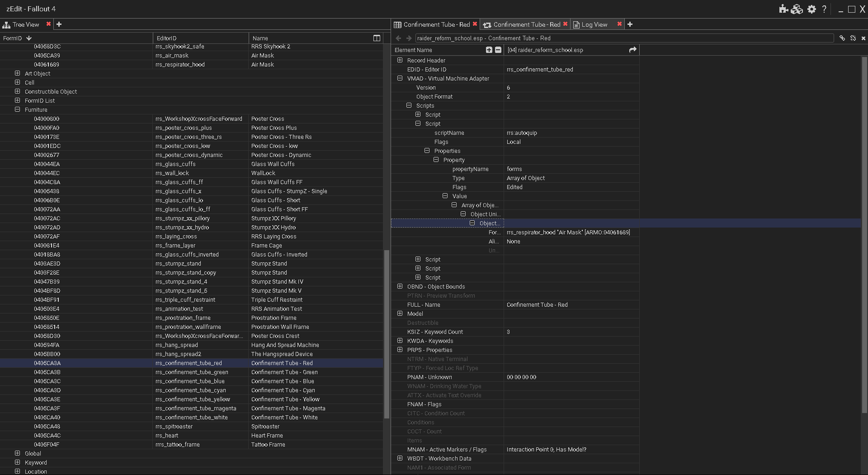Collapse the Scripts element
Image resolution: width=868 pixels, height=475 pixels.
tap(409, 105)
